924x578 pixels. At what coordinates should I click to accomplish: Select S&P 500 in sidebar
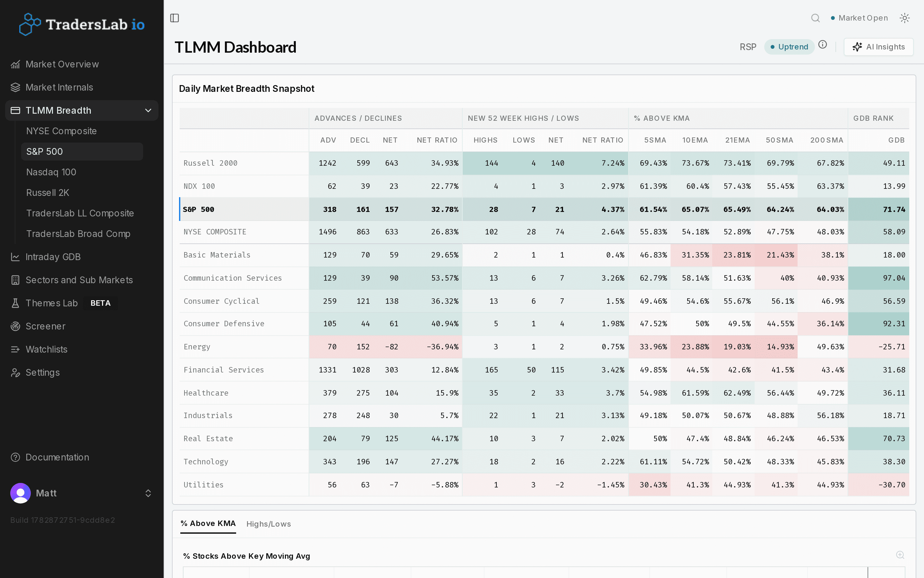pyautogui.click(x=82, y=151)
